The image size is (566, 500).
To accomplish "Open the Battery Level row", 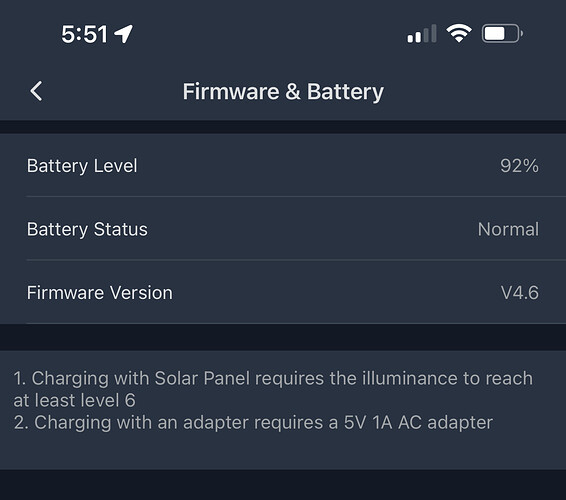I will coord(283,165).
